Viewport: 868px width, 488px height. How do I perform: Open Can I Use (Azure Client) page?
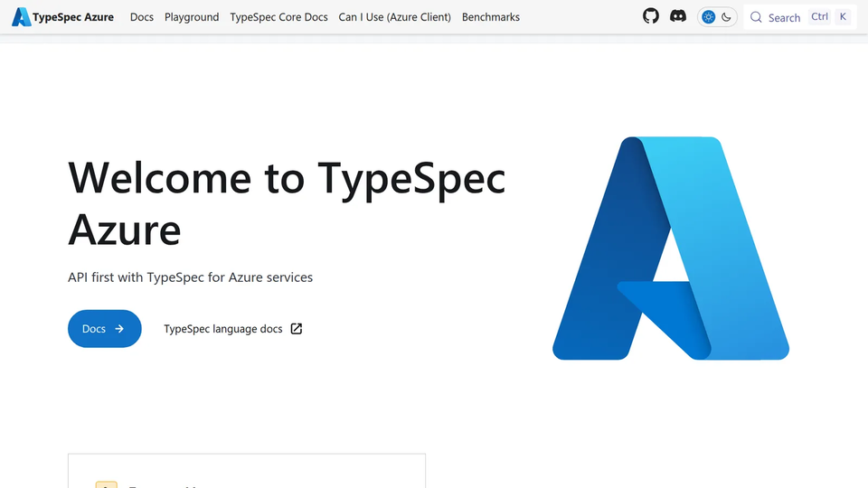point(395,17)
